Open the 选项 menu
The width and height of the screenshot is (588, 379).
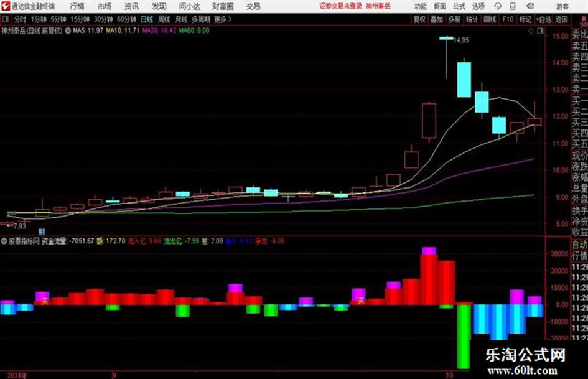478,6
